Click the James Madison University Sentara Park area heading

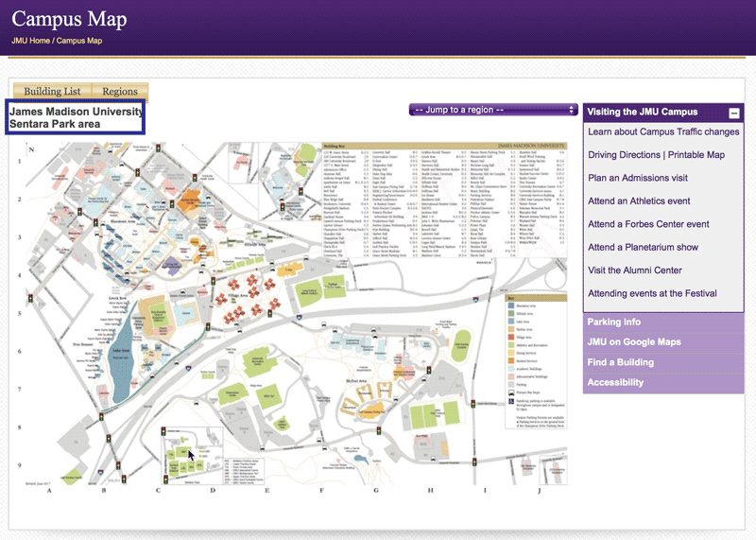[76, 118]
